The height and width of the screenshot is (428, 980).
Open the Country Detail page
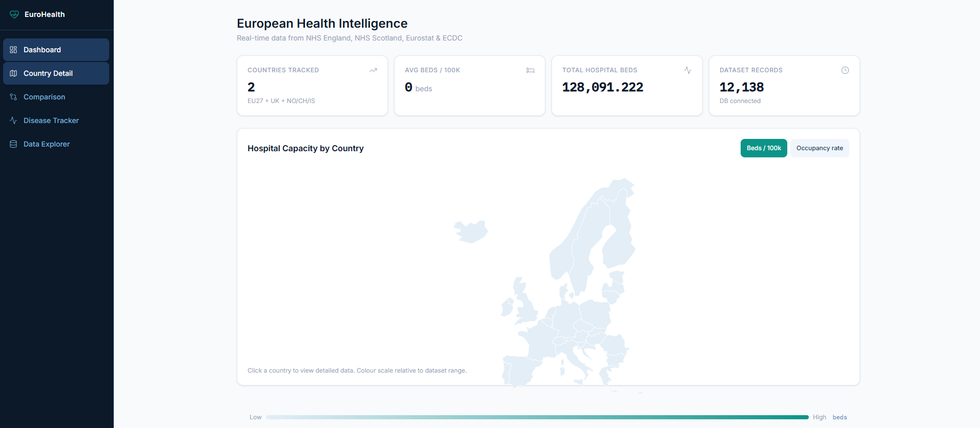click(x=56, y=73)
